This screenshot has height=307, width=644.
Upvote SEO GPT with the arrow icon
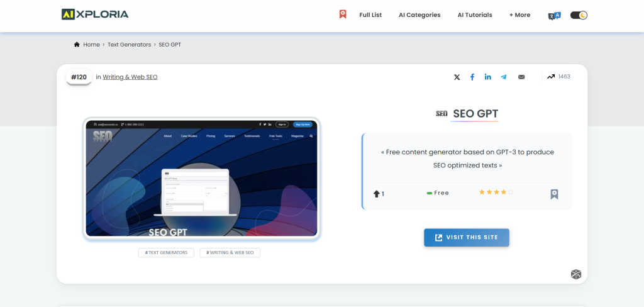[377, 194]
